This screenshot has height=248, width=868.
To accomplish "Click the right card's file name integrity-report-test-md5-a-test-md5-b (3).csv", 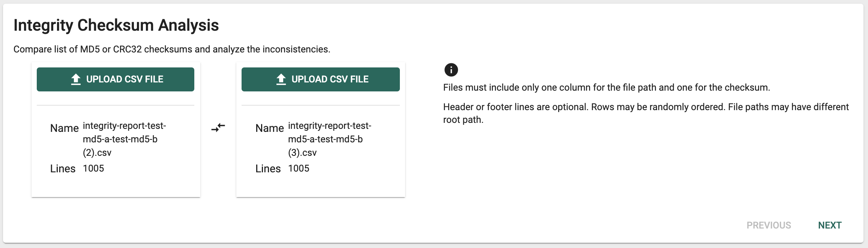I will 329,139.
